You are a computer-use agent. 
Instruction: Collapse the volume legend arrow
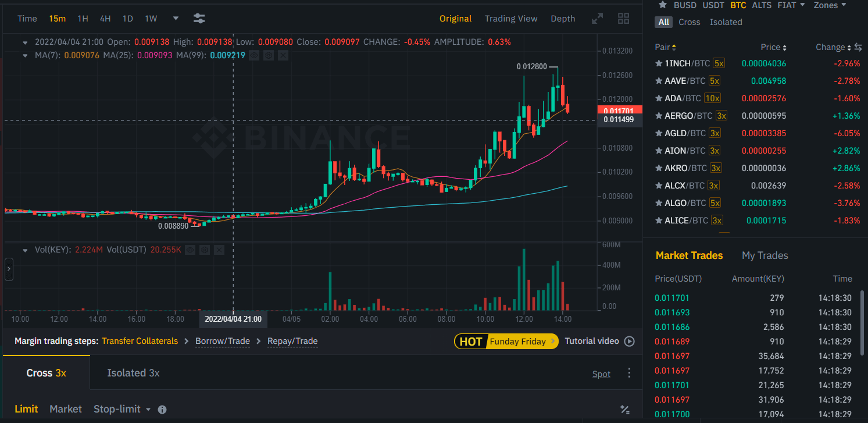[x=25, y=250]
